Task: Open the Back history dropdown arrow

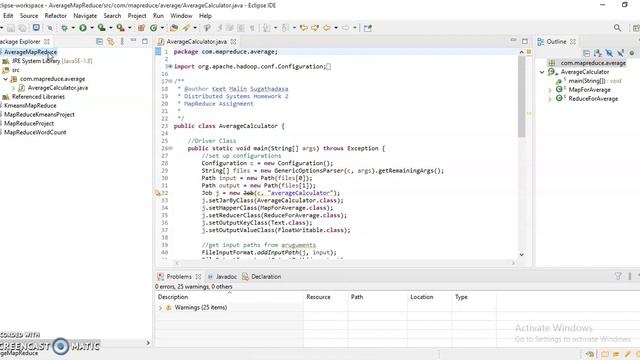Action: (x=336, y=28)
